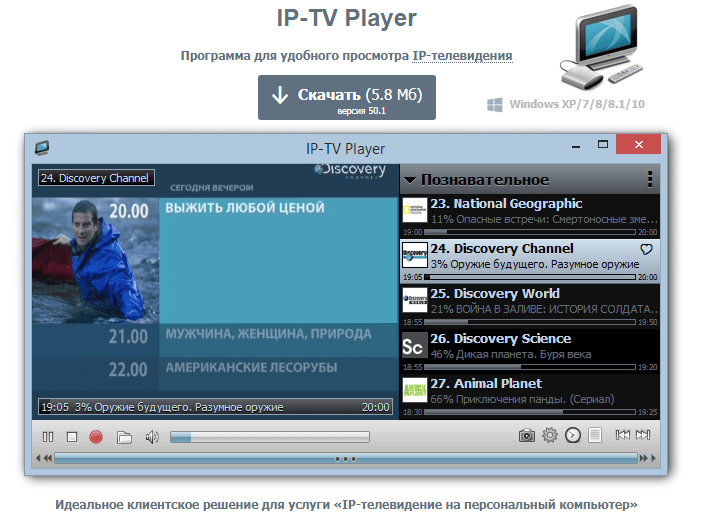Minimize the IP-TV Player window
705x515 pixels.
tap(576, 145)
